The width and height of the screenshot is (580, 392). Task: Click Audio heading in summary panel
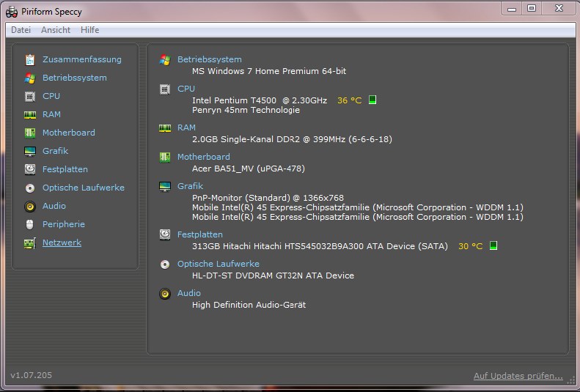[x=189, y=293]
